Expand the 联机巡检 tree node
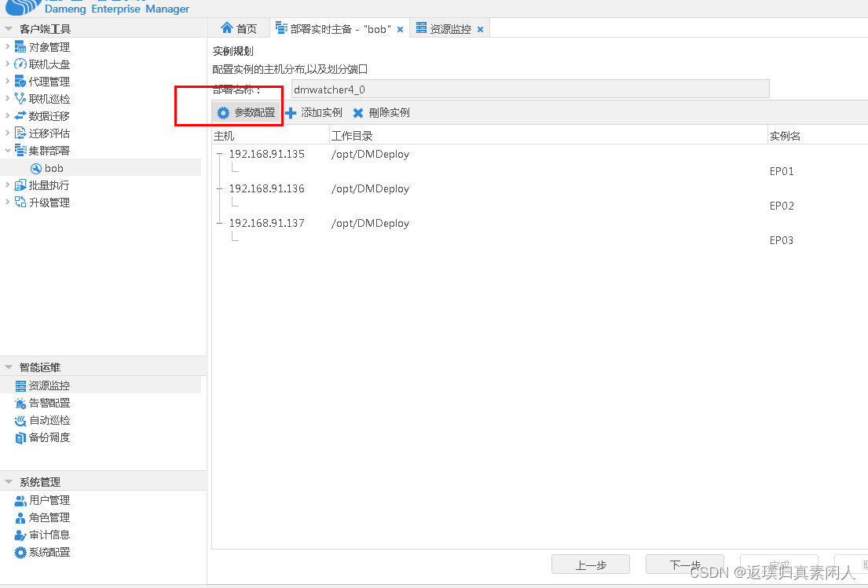This screenshot has height=588, width=868. pos(7,98)
